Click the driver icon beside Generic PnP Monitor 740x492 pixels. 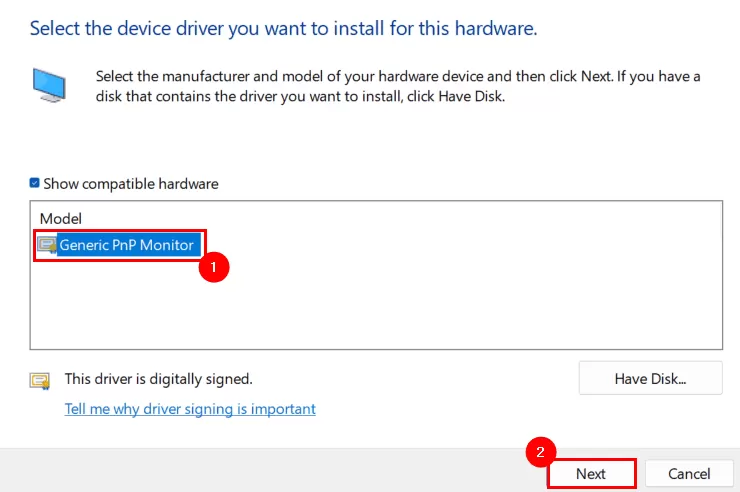tap(47, 245)
